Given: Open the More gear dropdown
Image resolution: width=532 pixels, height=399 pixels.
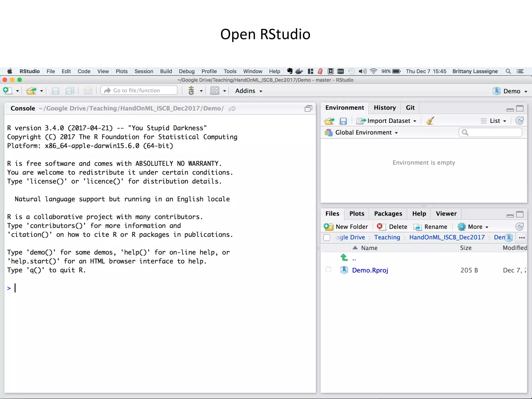Looking at the screenshot, I should [x=473, y=227].
